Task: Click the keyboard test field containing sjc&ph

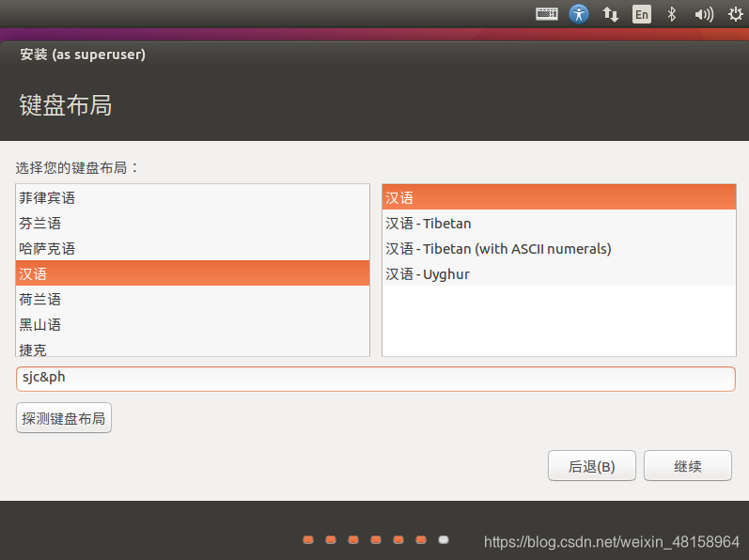Action: [x=376, y=379]
